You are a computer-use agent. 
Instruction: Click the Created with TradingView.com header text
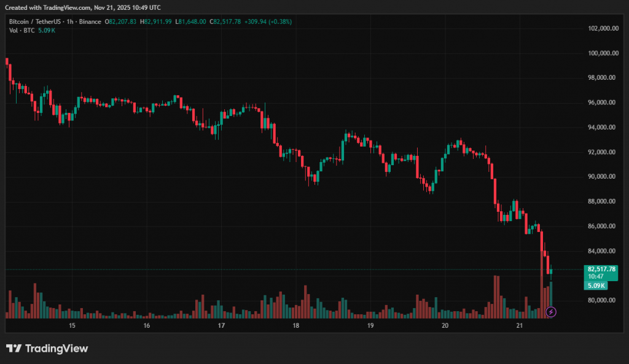pyautogui.click(x=83, y=7)
